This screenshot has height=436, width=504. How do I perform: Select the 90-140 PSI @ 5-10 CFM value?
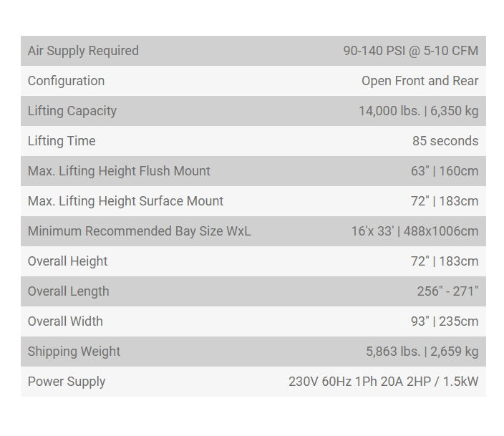tap(410, 51)
